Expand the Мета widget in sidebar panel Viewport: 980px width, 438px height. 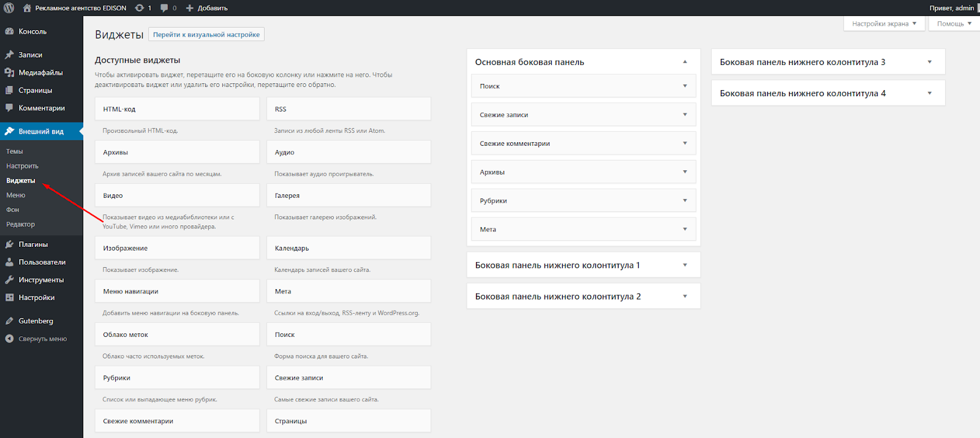click(x=685, y=229)
